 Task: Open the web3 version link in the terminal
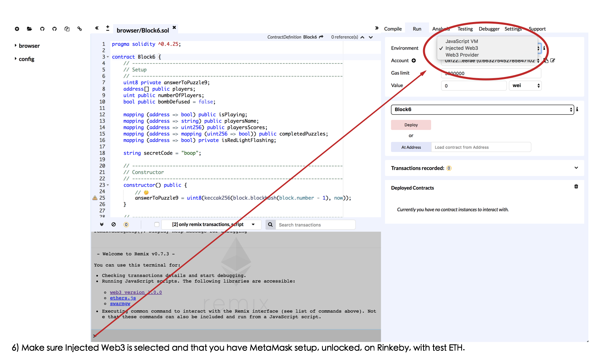tap(136, 293)
